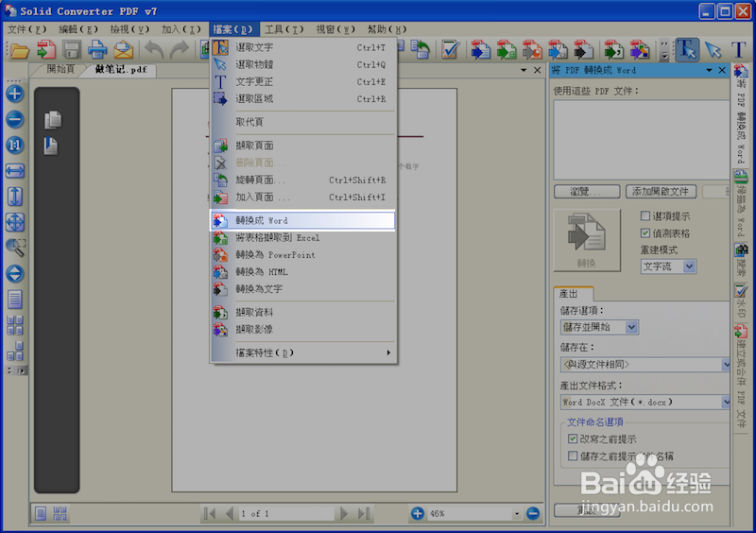Toggle the 儲存之前提示 name checkbox
Screen dimensions: 756x533
click(573, 456)
